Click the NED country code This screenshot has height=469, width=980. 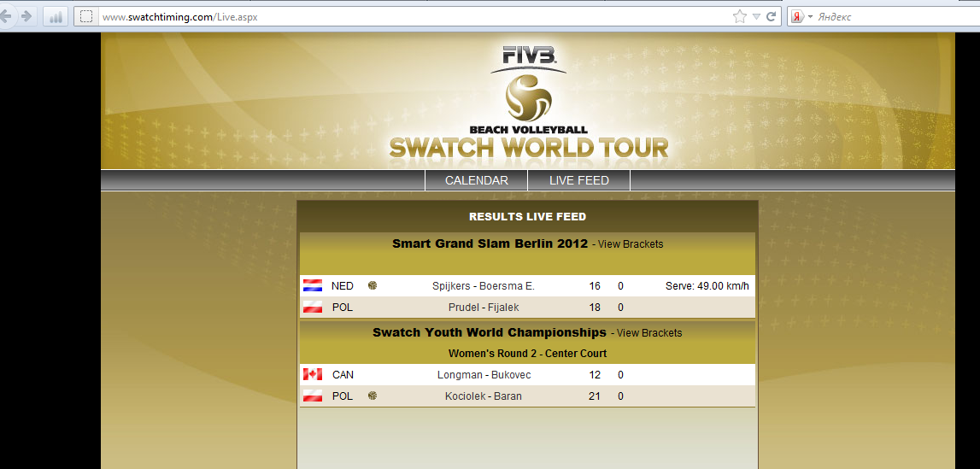pyautogui.click(x=343, y=286)
